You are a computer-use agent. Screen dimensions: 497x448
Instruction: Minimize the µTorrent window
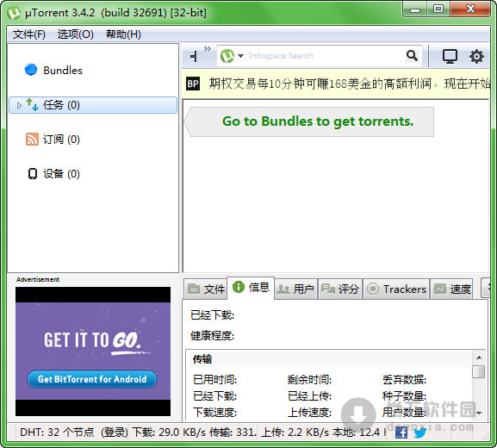[415, 9]
